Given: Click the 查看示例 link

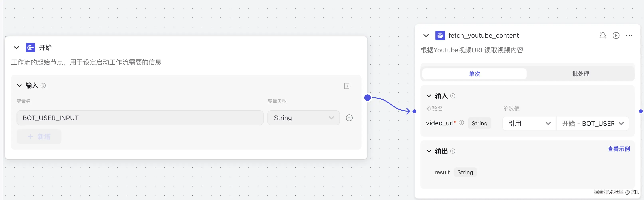Looking at the screenshot, I should [x=618, y=149].
